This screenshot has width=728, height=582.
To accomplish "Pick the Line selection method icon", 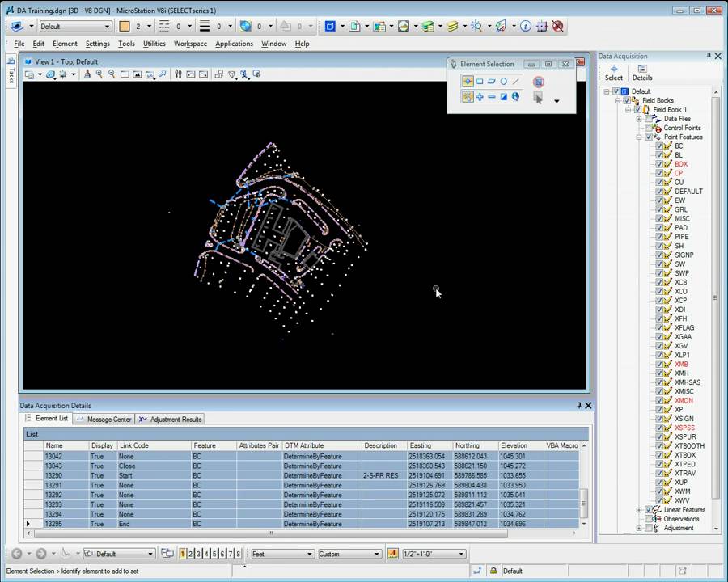I will point(515,82).
